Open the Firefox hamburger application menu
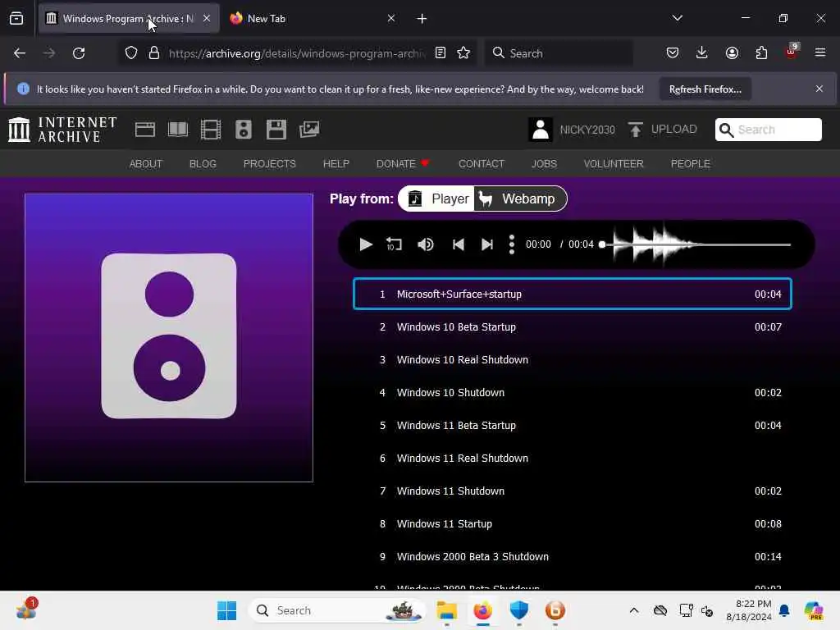840x630 pixels. pos(819,53)
